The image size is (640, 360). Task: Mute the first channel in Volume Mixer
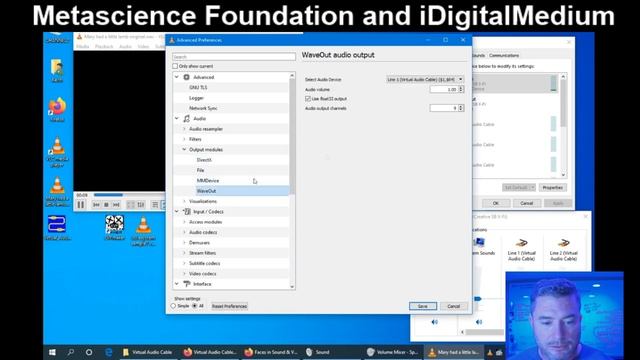[435, 322]
